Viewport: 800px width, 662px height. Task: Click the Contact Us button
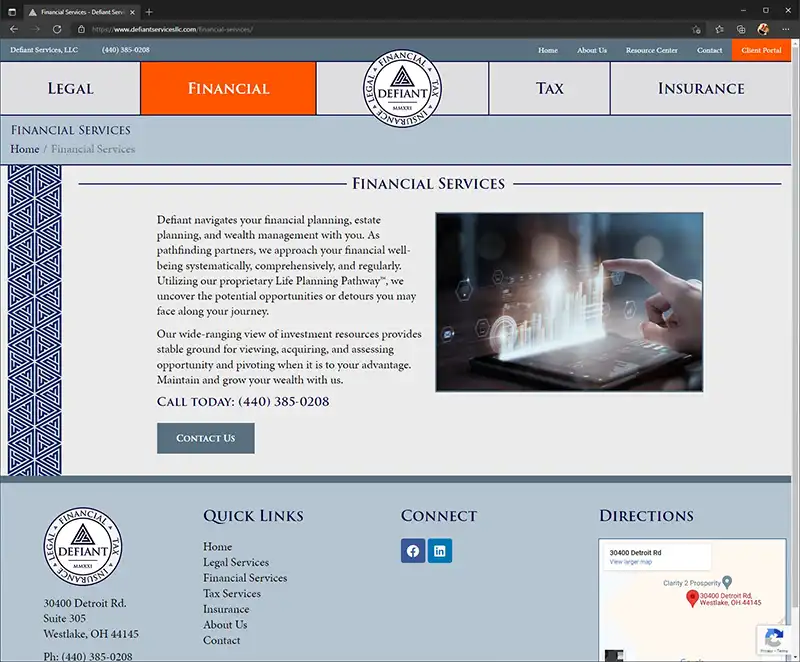point(206,438)
